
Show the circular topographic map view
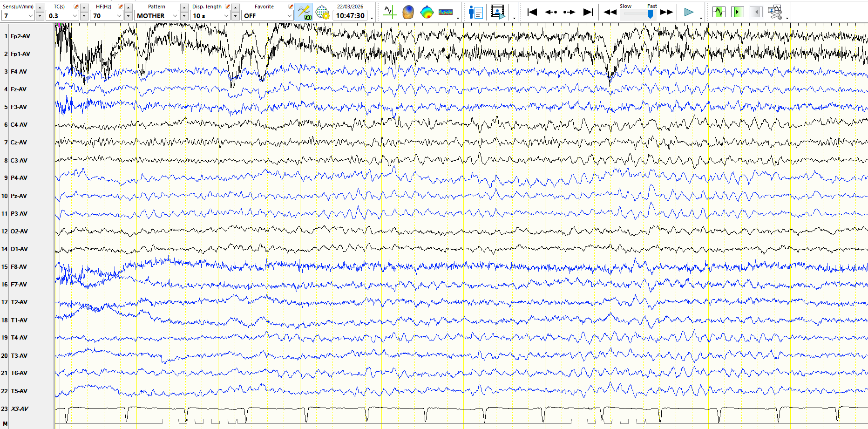[x=427, y=12]
